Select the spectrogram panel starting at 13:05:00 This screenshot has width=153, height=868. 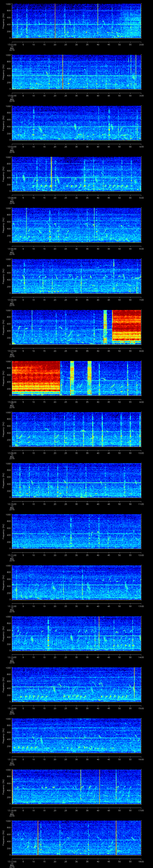tap(76, 225)
